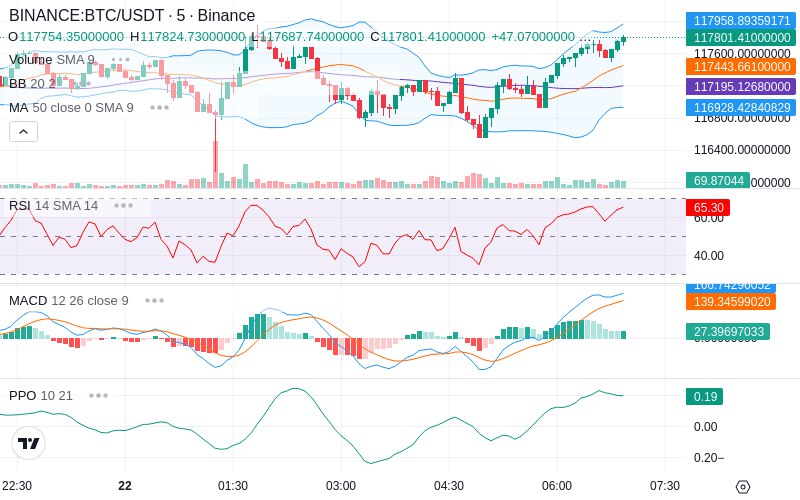
Task: Open more options for MA 50 indicator
Action: coord(159,108)
